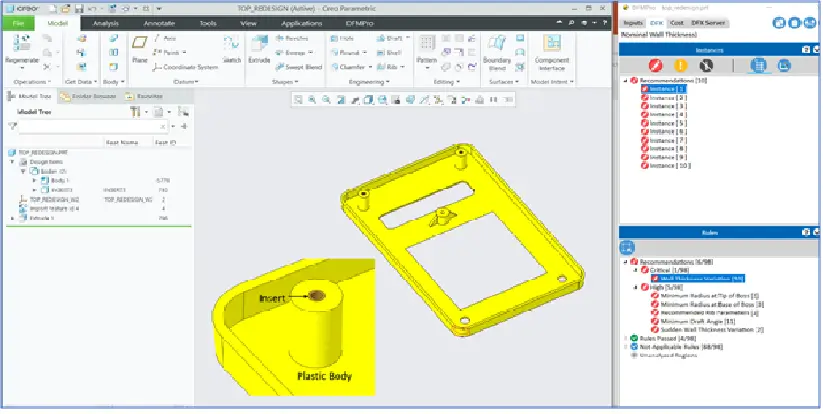Select Minimum Draft Angle rule
This screenshot has width=823, height=414.
tap(693, 321)
